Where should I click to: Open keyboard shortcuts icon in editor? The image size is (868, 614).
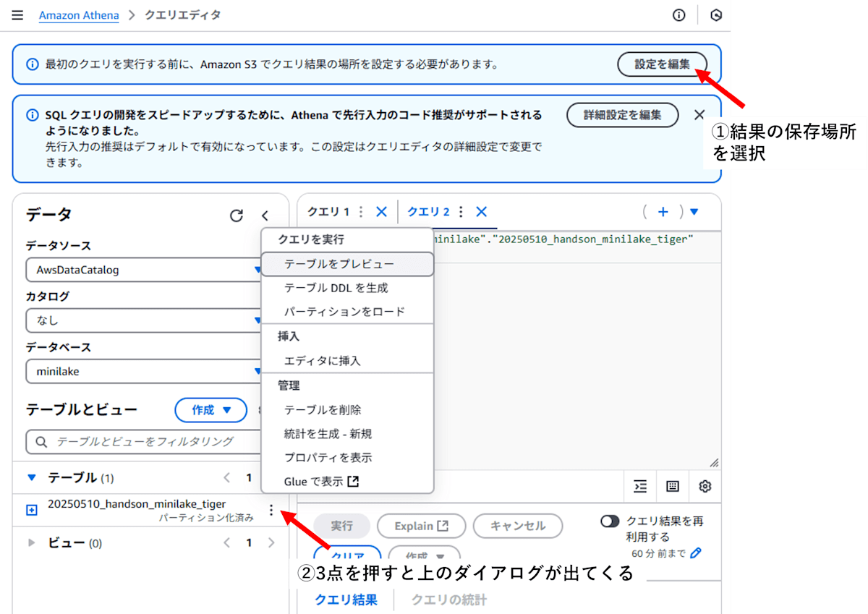[673, 486]
